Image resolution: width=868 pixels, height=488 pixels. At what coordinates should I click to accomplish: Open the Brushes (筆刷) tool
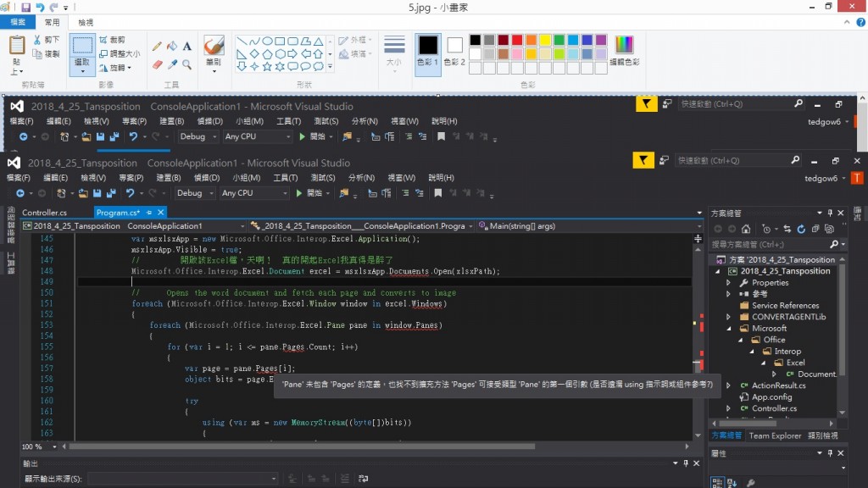pyautogui.click(x=214, y=53)
